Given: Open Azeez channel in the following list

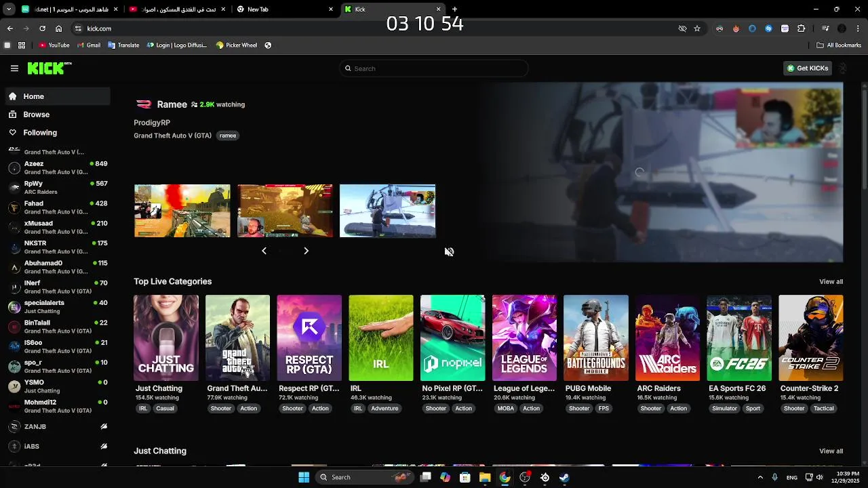Looking at the screenshot, I should coord(58,167).
